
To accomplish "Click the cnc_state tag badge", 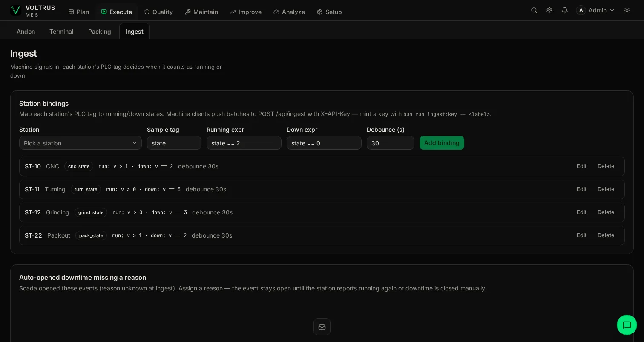I will coord(79,166).
